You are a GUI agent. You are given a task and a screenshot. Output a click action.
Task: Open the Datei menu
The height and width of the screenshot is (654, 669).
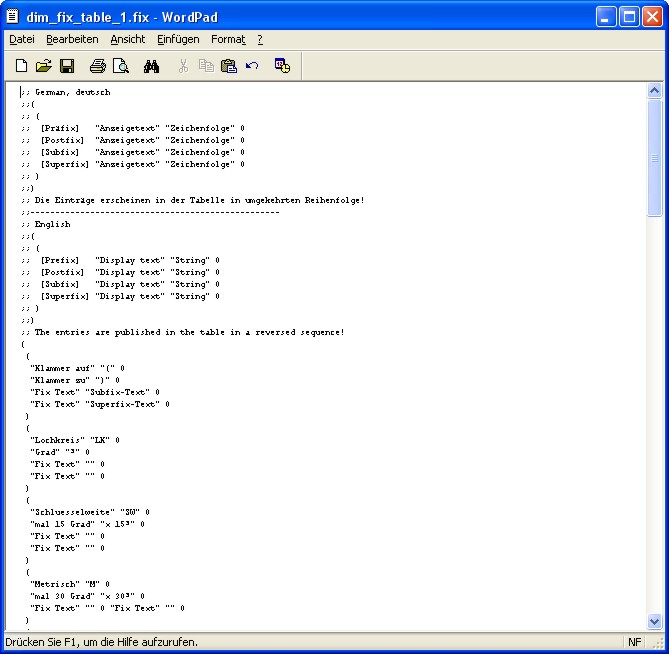[x=22, y=40]
